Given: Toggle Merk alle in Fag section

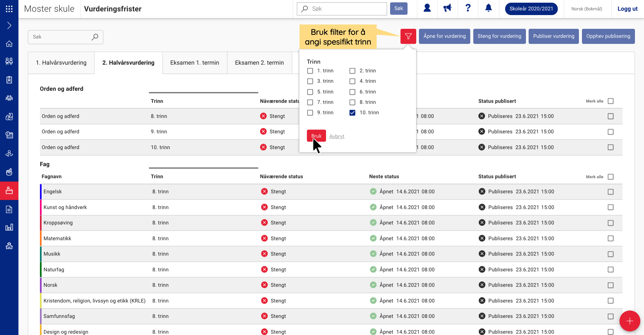Looking at the screenshot, I should [x=610, y=177].
